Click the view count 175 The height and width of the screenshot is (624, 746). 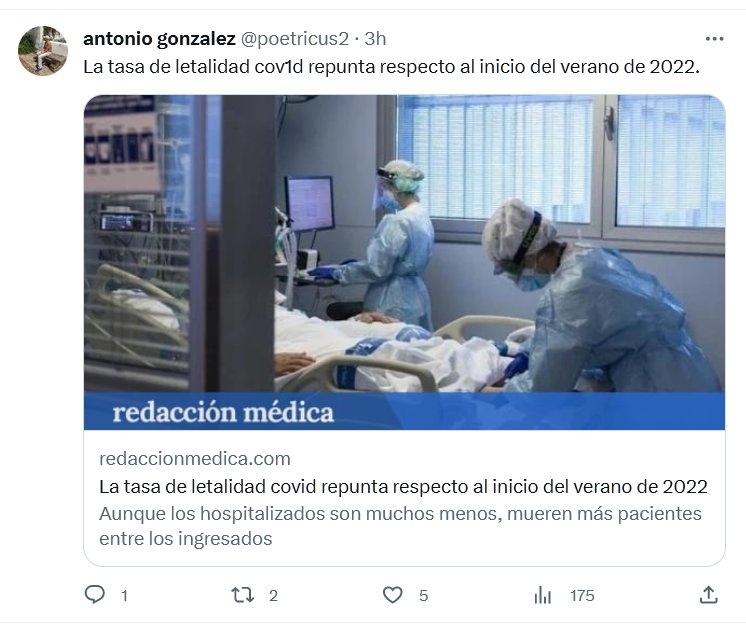pos(582,595)
